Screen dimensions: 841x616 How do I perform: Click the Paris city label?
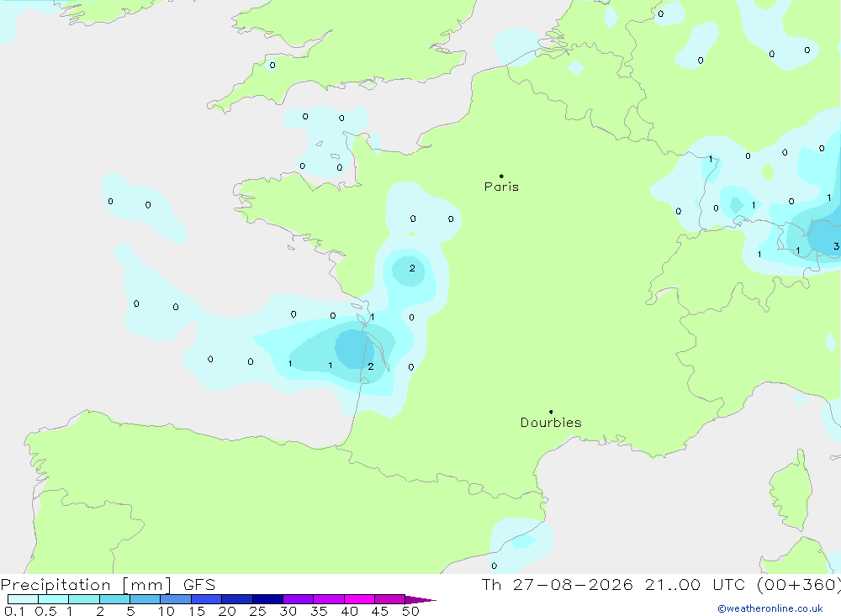click(501, 187)
